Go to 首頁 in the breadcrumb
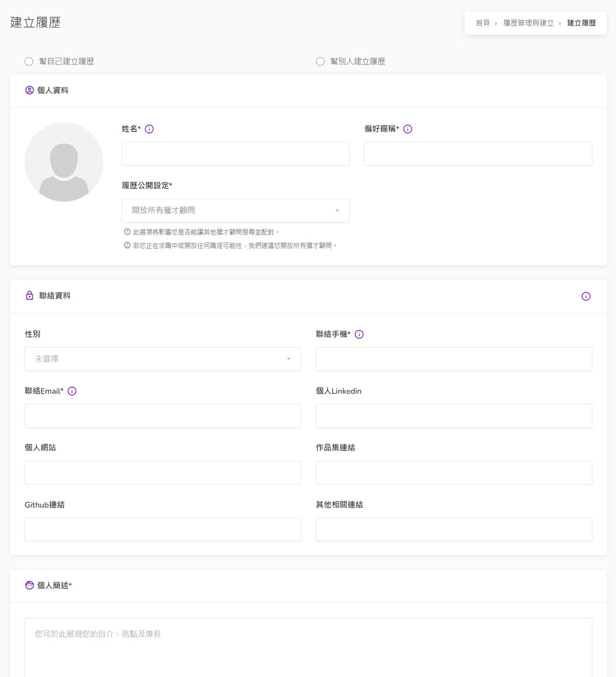This screenshot has width=616, height=677. pyautogui.click(x=483, y=23)
